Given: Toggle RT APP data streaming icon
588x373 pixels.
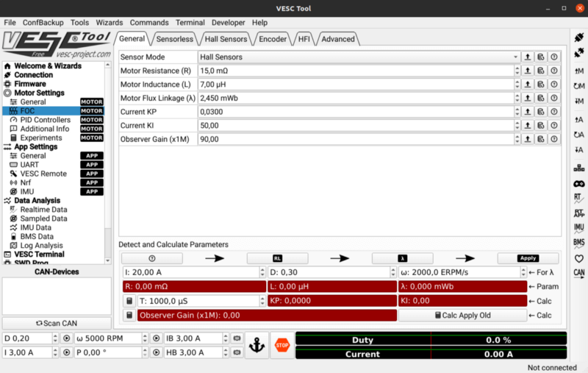Looking at the screenshot, I should 578,213.
